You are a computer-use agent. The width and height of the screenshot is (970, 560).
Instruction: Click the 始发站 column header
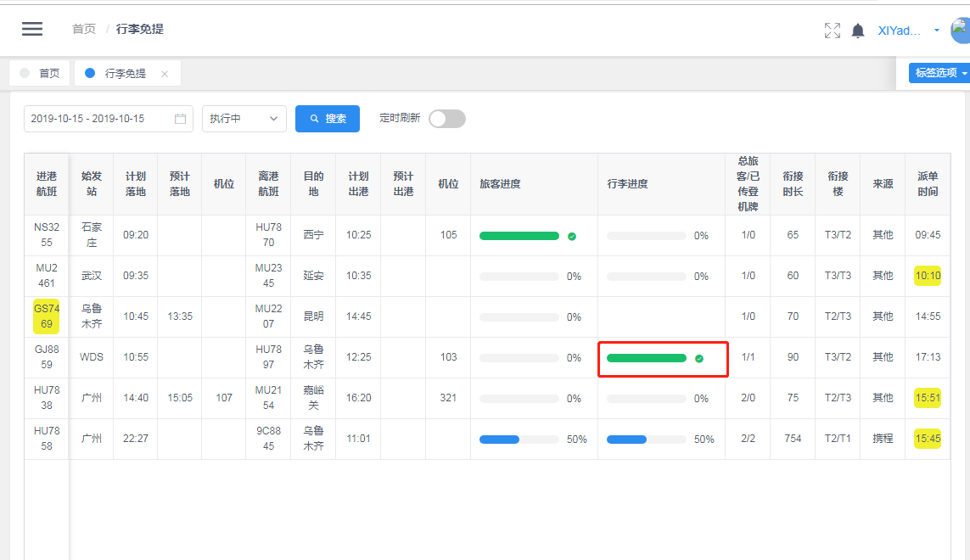tap(92, 184)
